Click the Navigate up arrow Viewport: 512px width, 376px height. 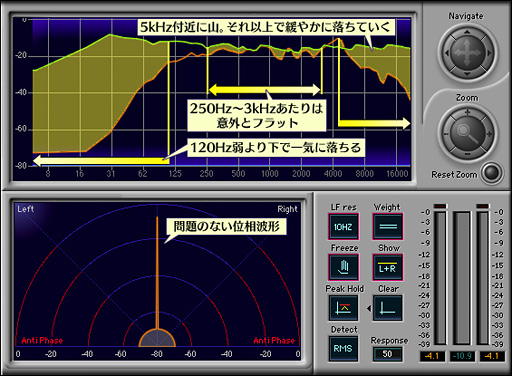pyautogui.click(x=467, y=32)
